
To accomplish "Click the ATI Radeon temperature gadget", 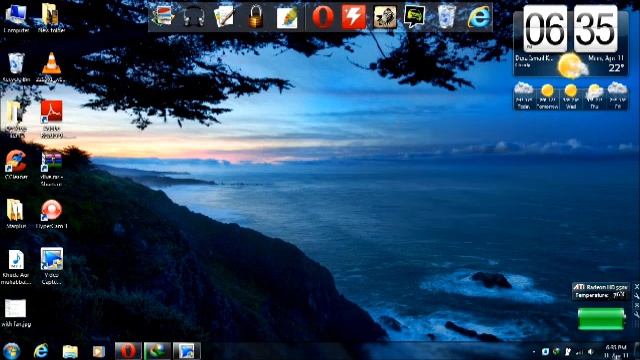I will click(x=601, y=291).
